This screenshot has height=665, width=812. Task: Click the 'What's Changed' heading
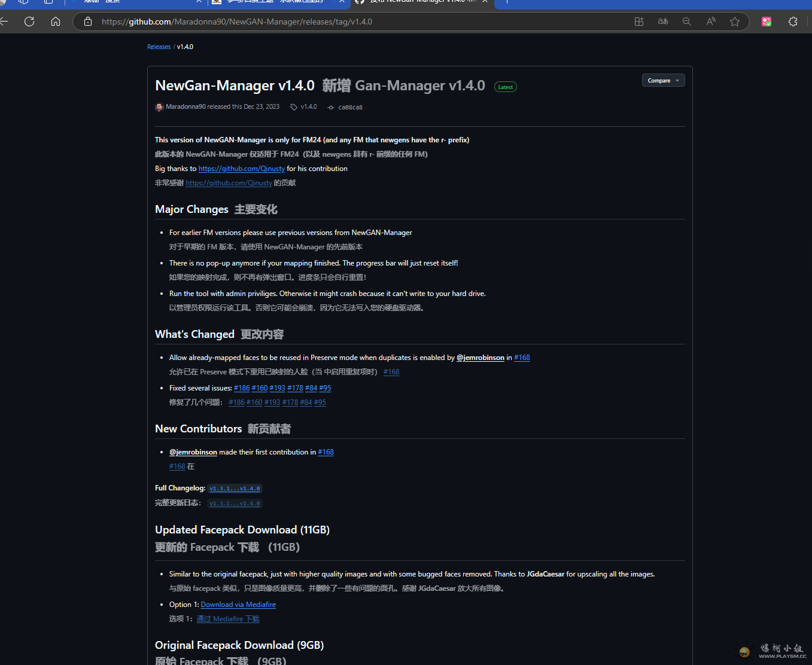[194, 334]
